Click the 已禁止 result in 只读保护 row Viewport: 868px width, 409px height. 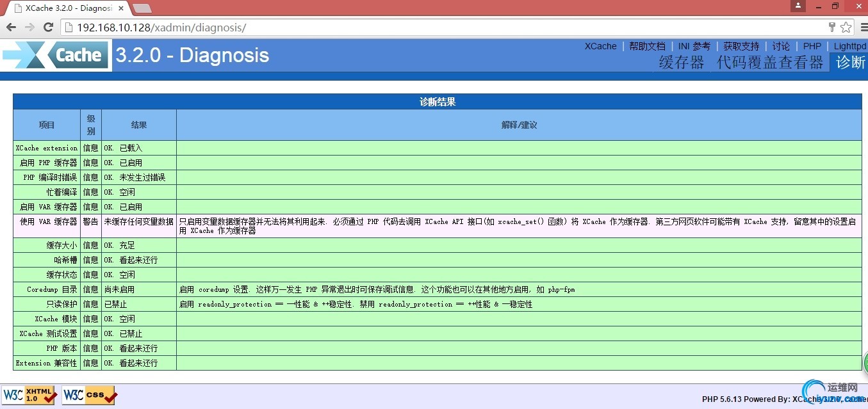(x=139, y=304)
